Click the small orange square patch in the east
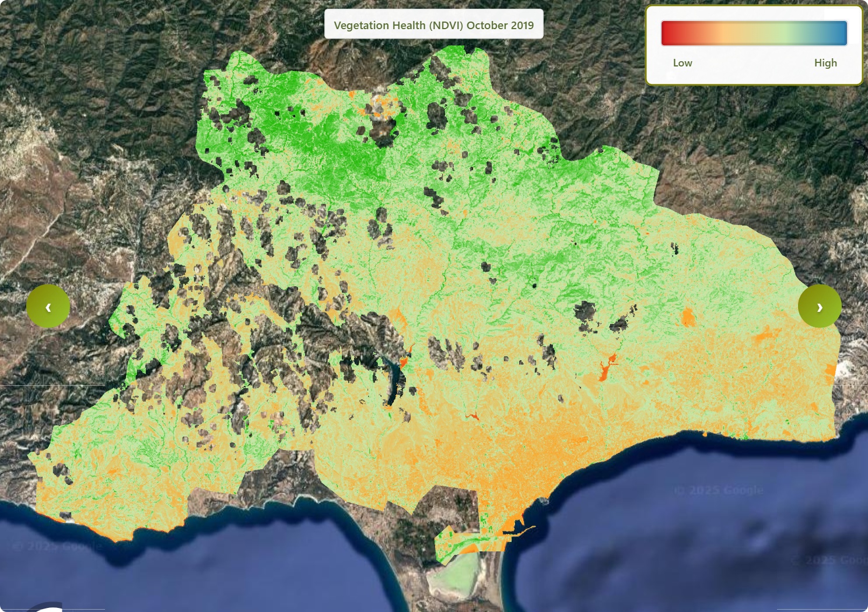The width and height of the screenshot is (868, 612). click(x=688, y=318)
